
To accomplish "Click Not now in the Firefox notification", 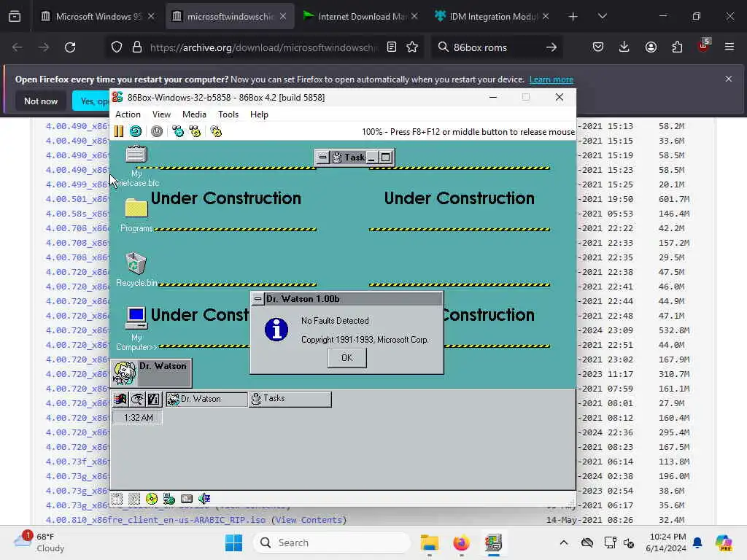I will (x=41, y=101).
